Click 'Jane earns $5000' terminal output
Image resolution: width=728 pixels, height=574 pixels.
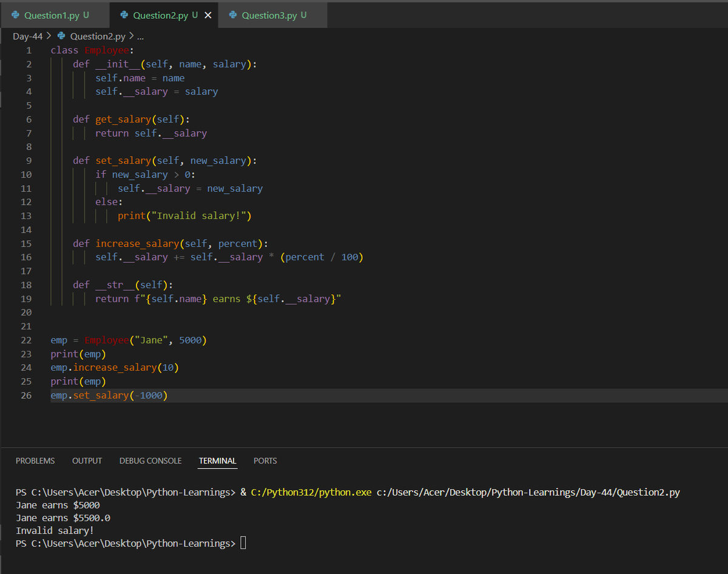[58, 505]
